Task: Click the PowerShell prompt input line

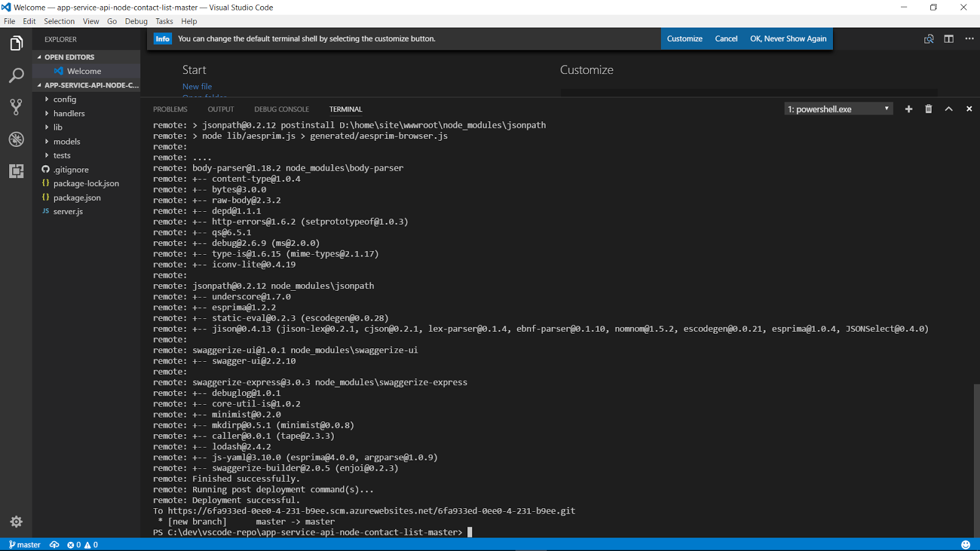Action: coord(312,533)
